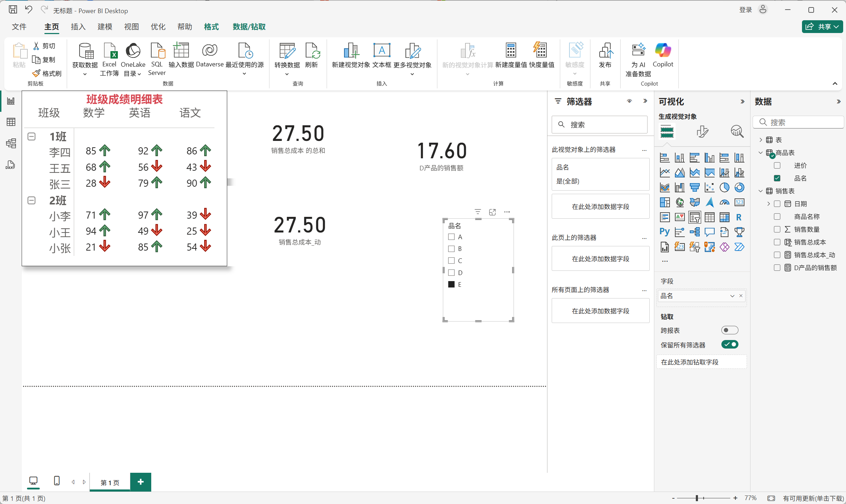Collapse the 1班 row group
This screenshot has width=846, height=504.
coord(32,137)
